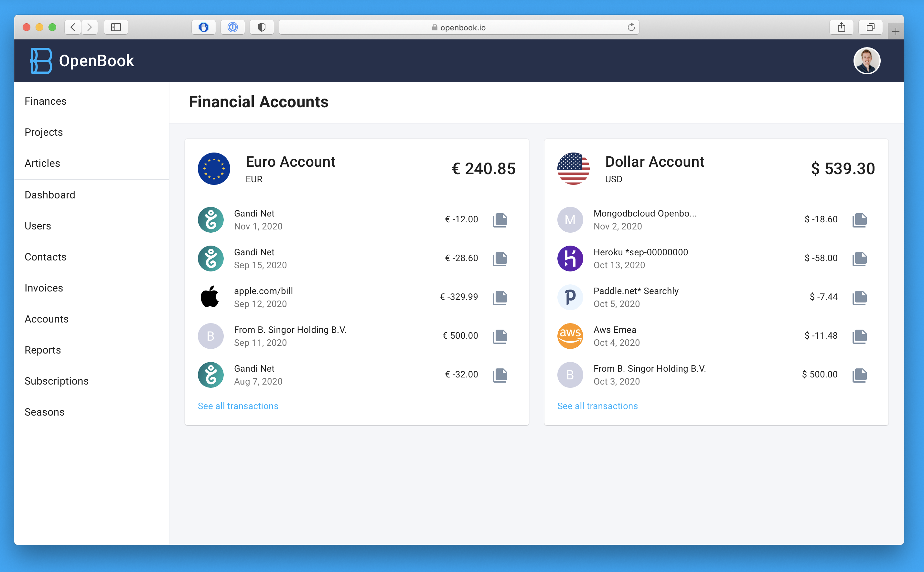The height and width of the screenshot is (572, 924).
Task: Go to the Subscriptions sidebar section
Action: (x=56, y=381)
